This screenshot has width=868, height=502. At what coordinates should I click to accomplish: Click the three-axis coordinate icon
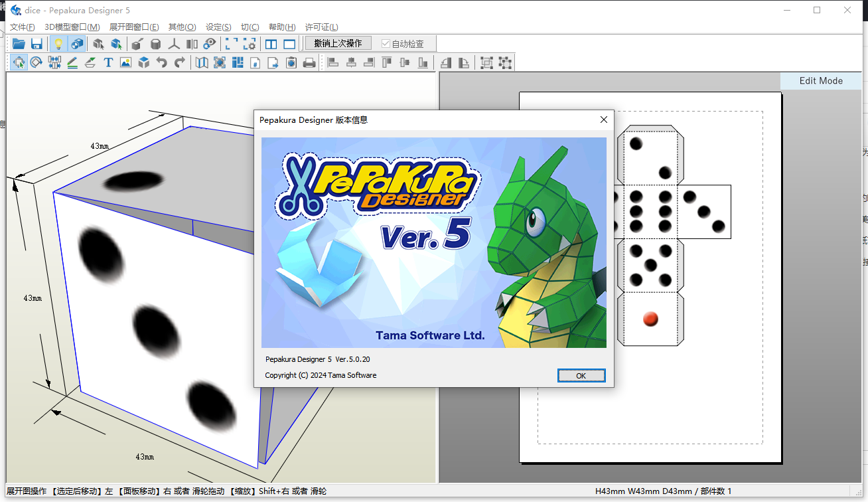click(x=174, y=44)
